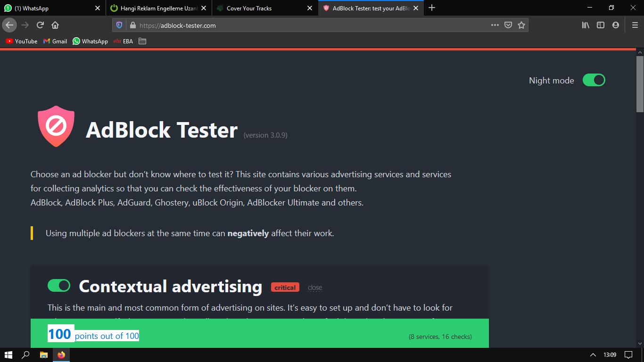Click the 100 points out of 100 score
Viewport: 644px width, 362px height.
coord(93,335)
